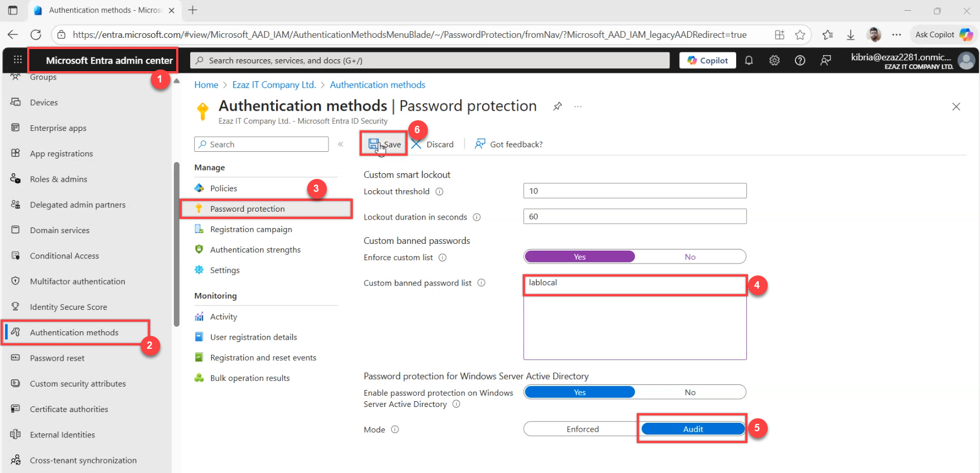The width and height of the screenshot is (980, 473).
Task: Set Windows Server AD protection to No
Action: (690, 392)
